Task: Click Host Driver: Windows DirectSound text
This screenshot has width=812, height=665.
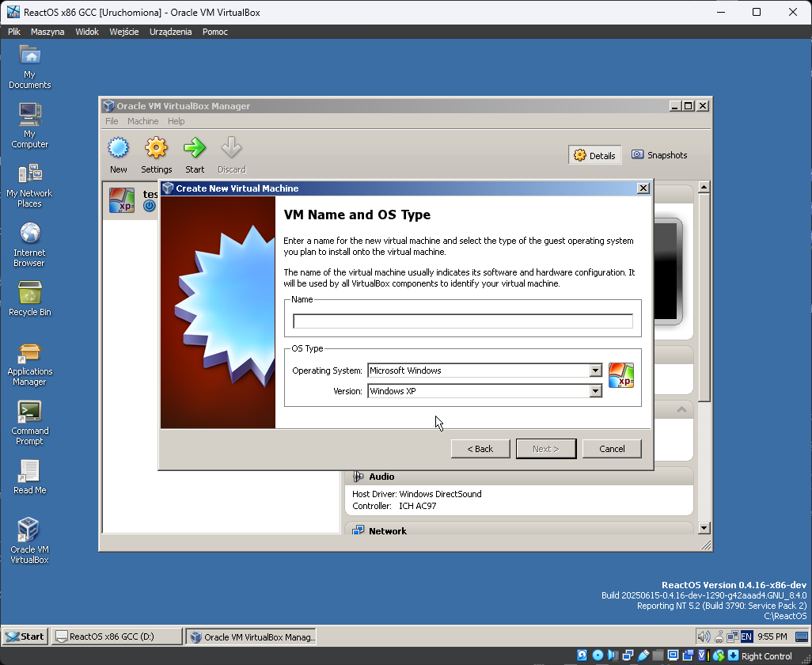Action: pos(417,493)
